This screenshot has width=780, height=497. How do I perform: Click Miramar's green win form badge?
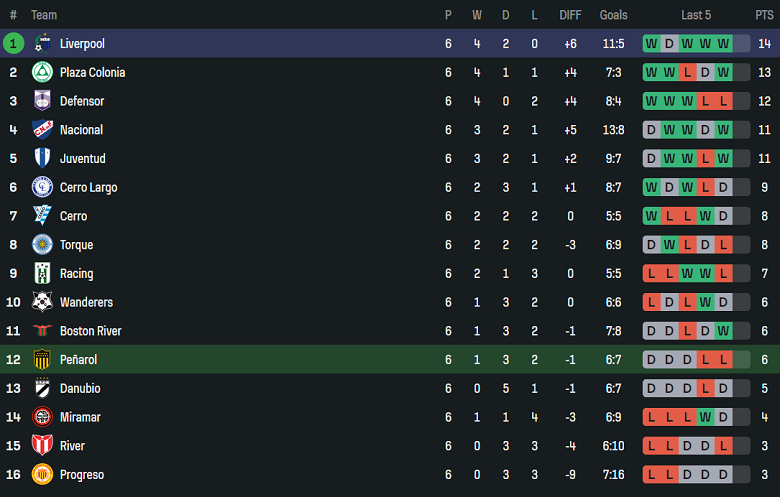705,417
